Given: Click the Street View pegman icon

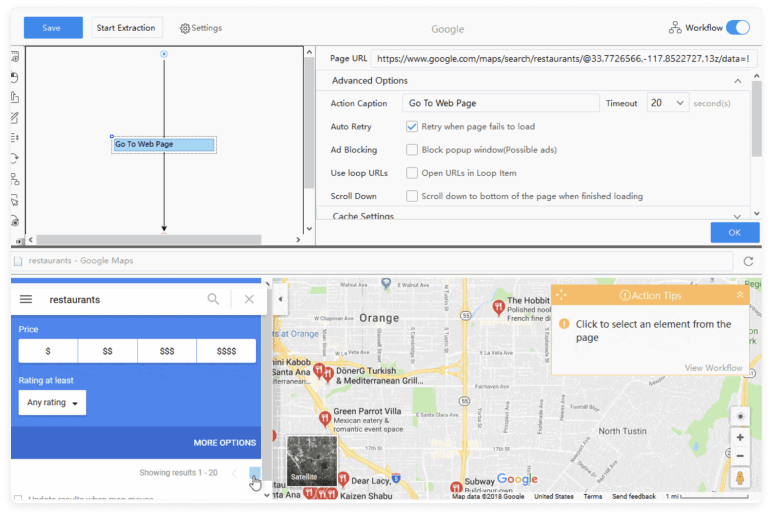Looking at the screenshot, I should tap(740, 478).
